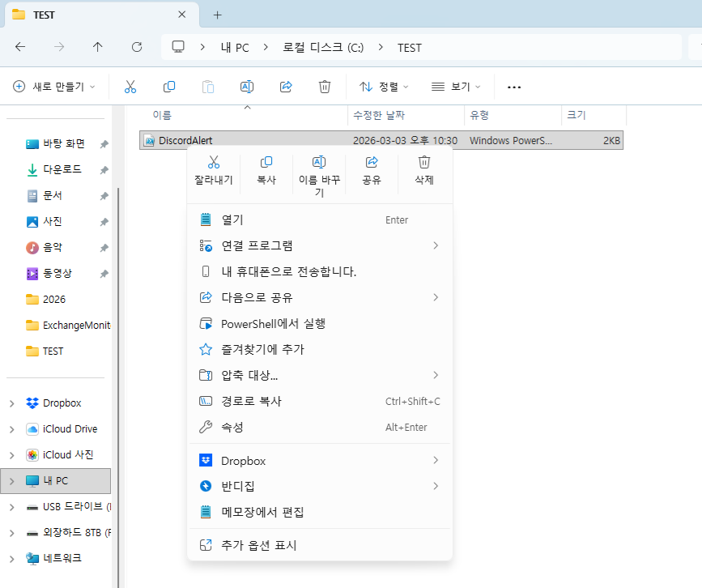Open a new tab with plus button
The image size is (702, 588).
217,15
